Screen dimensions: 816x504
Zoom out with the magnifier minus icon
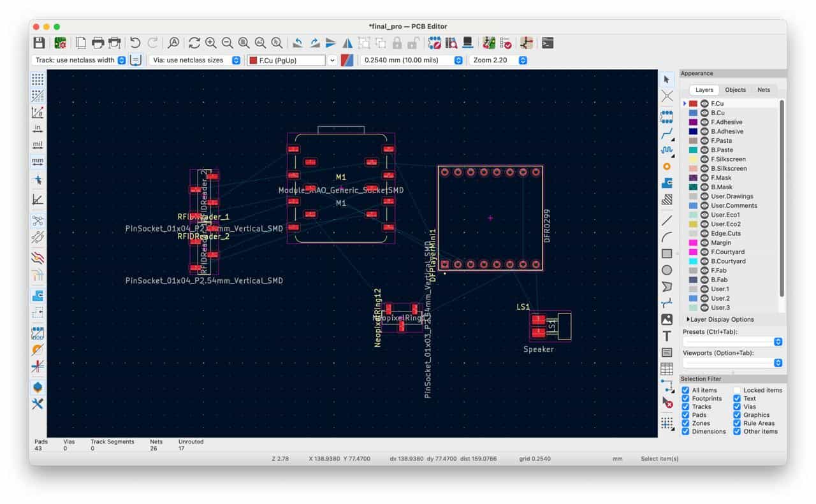(228, 43)
